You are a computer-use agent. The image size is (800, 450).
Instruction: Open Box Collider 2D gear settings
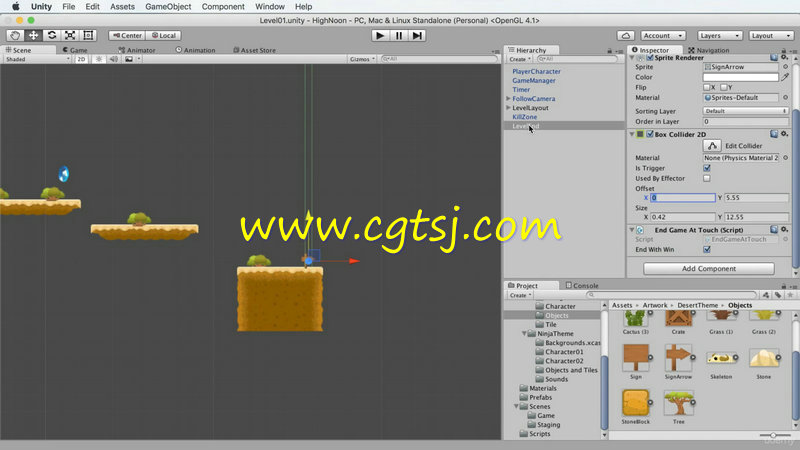785,134
